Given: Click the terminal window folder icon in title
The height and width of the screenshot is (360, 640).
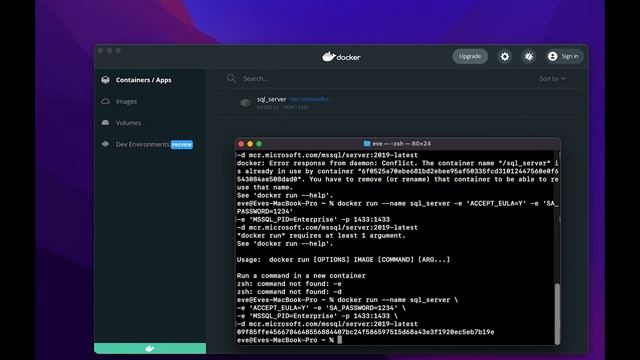Looking at the screenshot, I should pos(367,144).
